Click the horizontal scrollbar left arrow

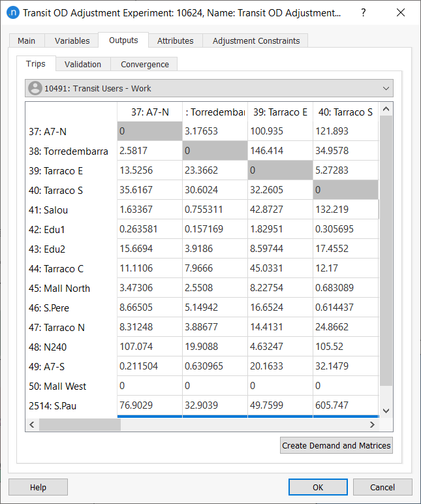[32, 424]
